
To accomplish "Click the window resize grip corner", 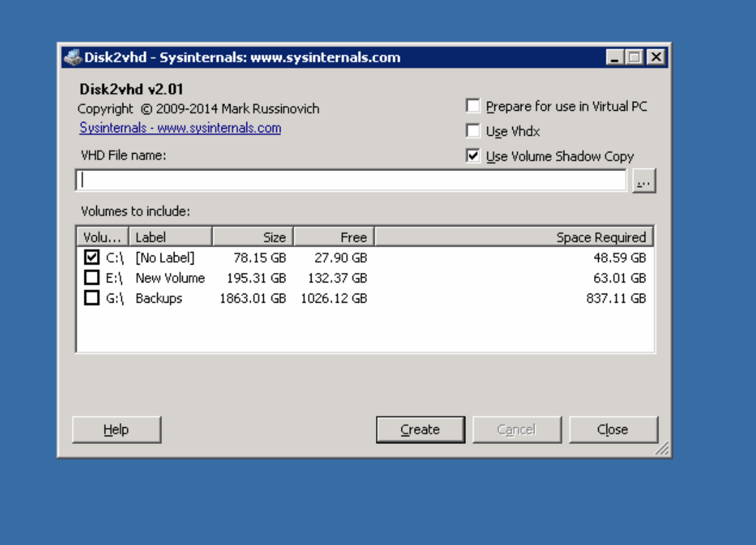I will pyautogui.click(x=662, y=449).
